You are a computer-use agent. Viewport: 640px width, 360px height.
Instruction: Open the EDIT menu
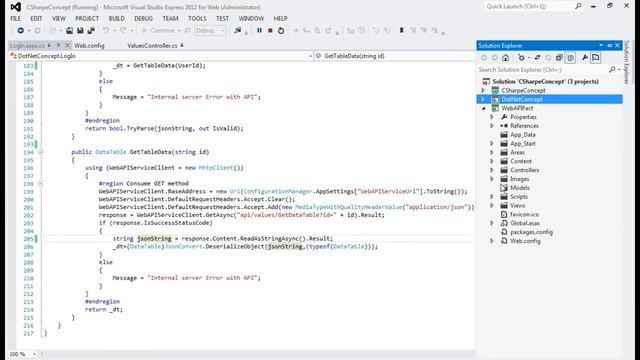36,18
